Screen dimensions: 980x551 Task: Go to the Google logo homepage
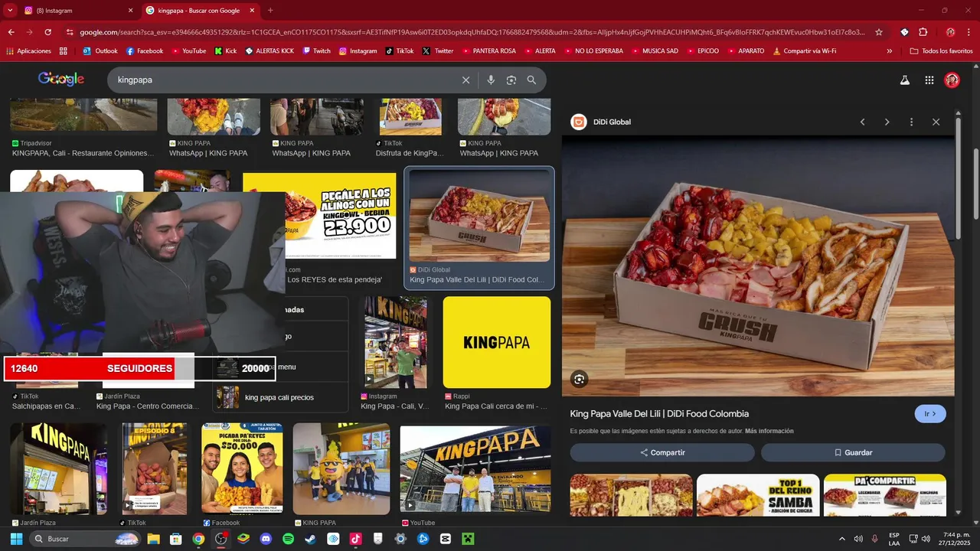click(x=61, y=80)
